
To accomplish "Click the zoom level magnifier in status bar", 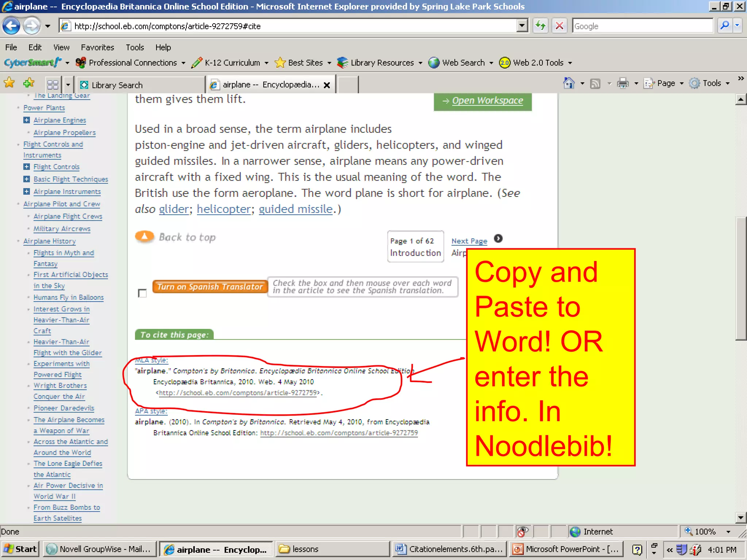I will [689, 531].
